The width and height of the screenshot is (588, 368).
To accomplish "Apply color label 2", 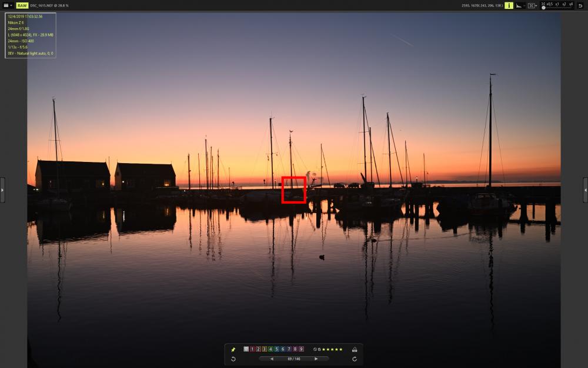I will point(258,349).
